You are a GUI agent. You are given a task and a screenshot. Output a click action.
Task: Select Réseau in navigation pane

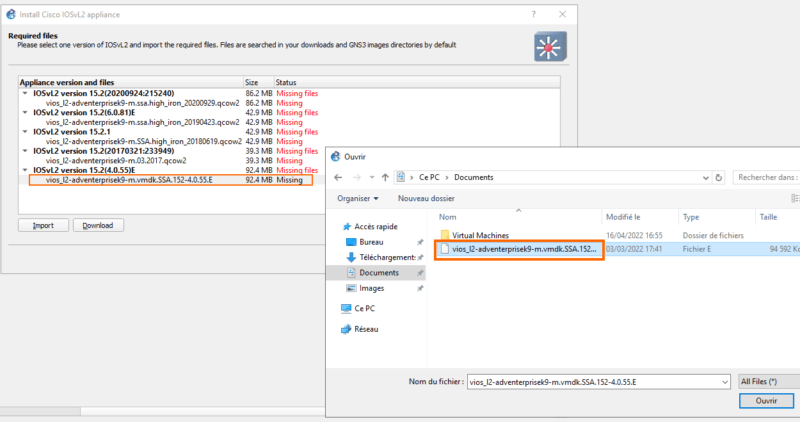point(360,329)
